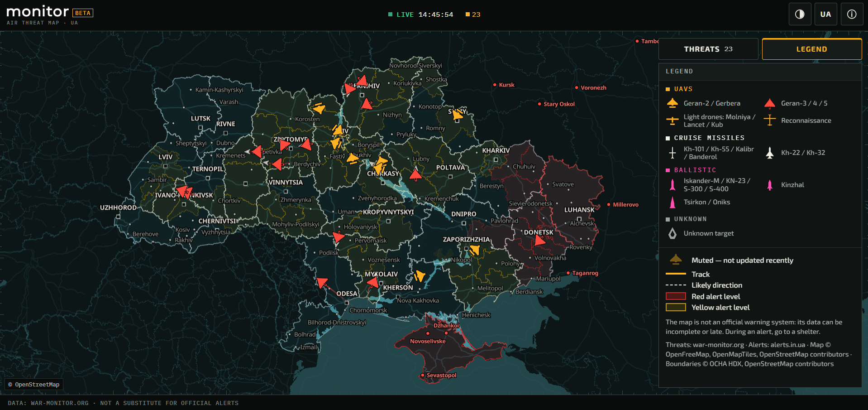This screenshot has height=410, width=868.
Task: Click the Geran-2 / Gerbera legend icon
Action: pyautogui.click(x=672, y=103)
